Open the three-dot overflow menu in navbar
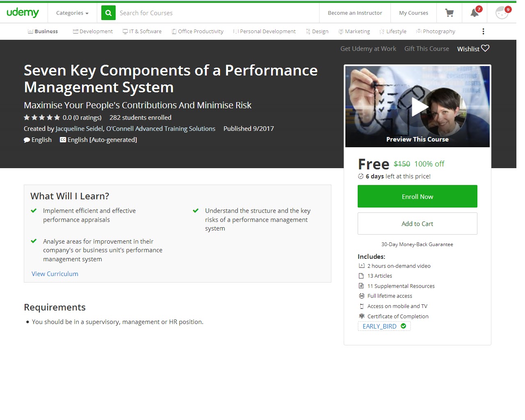The image size is (525, 420). [x=483, y=31]
